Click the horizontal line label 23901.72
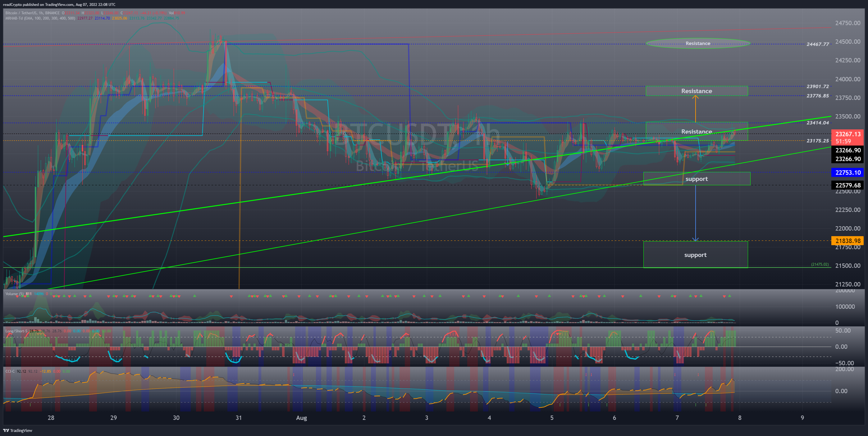868x436 pixels. coord(817,87)
